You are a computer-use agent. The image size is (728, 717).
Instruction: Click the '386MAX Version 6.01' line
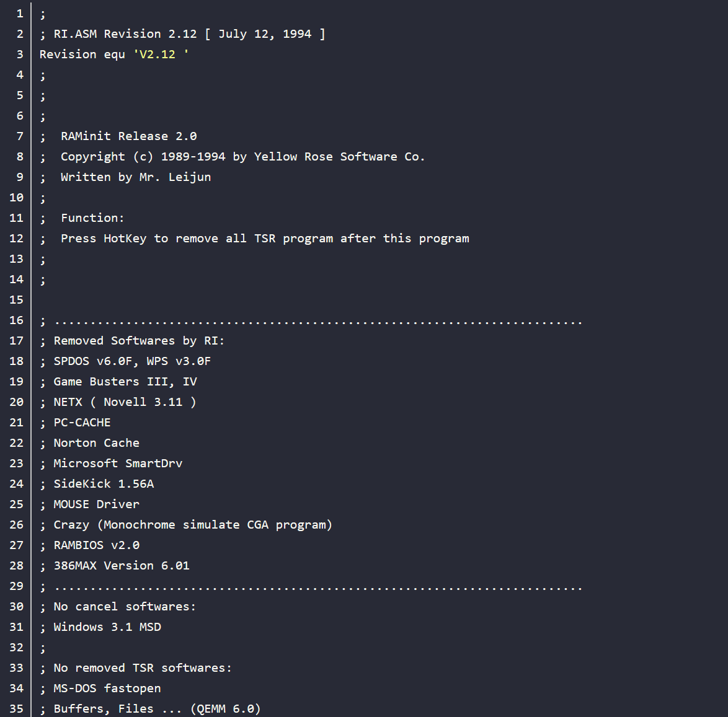121,566
